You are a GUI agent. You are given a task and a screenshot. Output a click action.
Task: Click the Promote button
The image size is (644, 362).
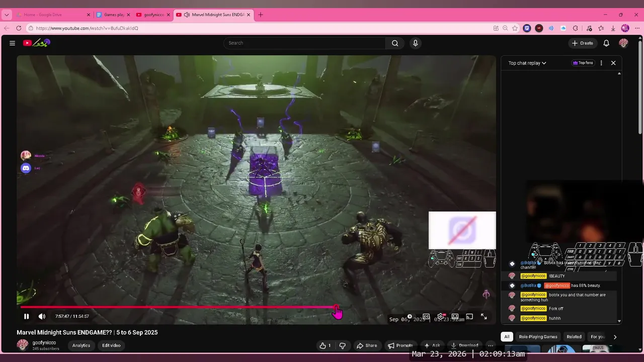pos(400,345)
